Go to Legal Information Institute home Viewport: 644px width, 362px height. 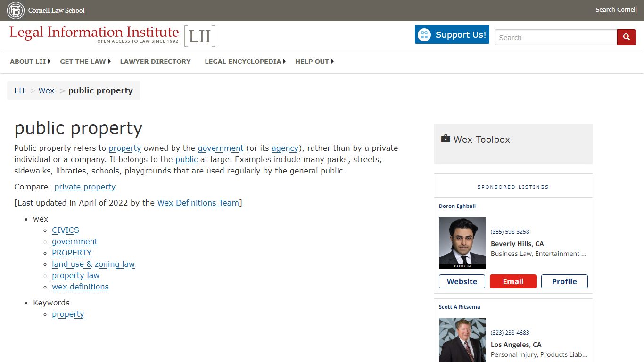click(x=94, y=35)
